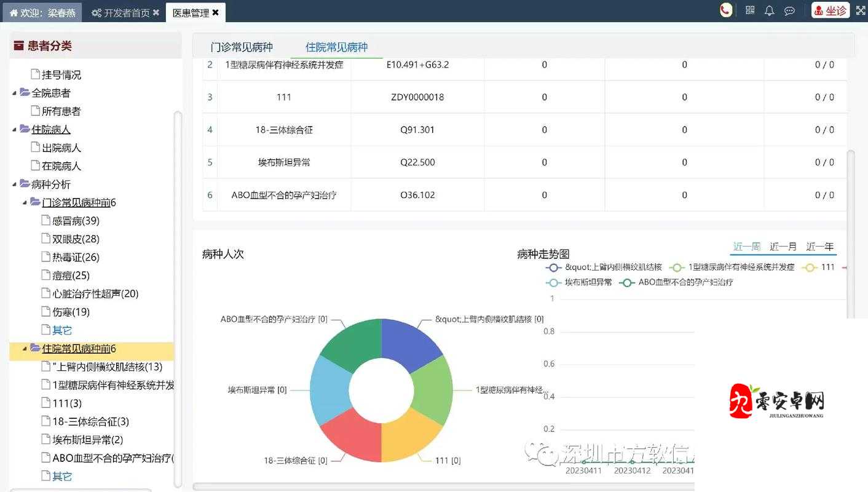The width and height of the screenshot is (868, 492).
Task: Open 在院病人 in the patient tree
Action: pos(61,166)
